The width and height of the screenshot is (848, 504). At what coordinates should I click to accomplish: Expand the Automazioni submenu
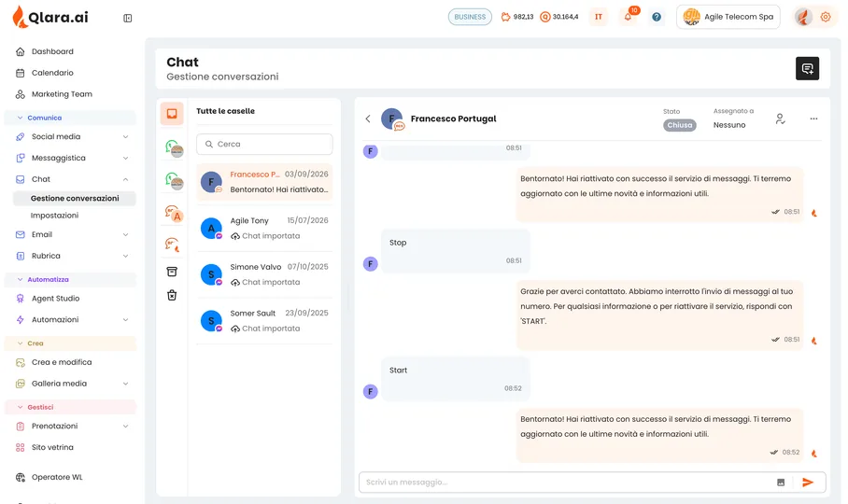[125, 320]
